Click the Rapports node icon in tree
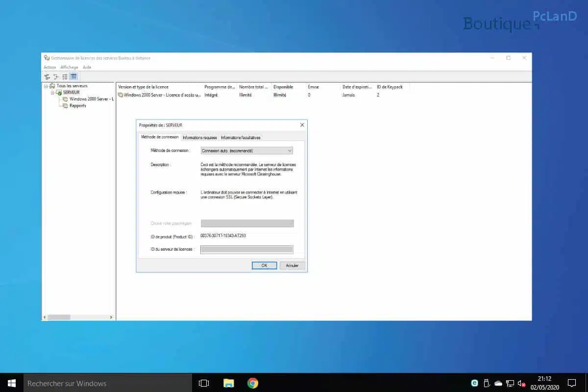This screenshot has width=588, height=392. point(65,105)
